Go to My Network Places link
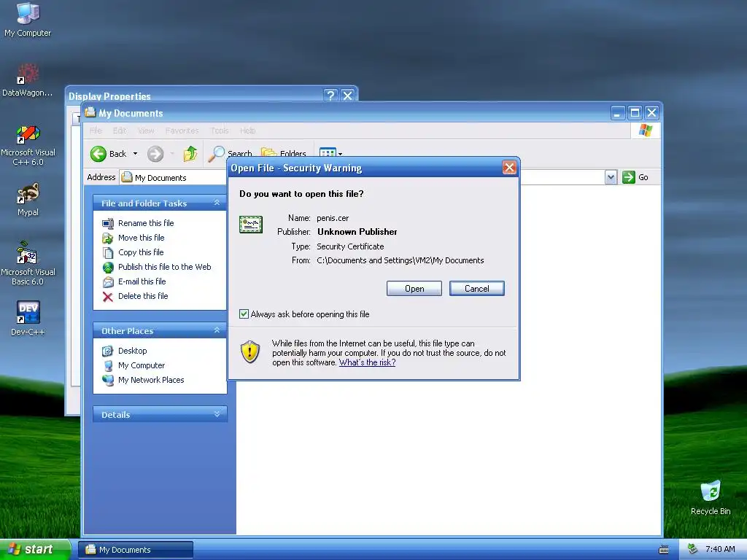 (151, 380)
